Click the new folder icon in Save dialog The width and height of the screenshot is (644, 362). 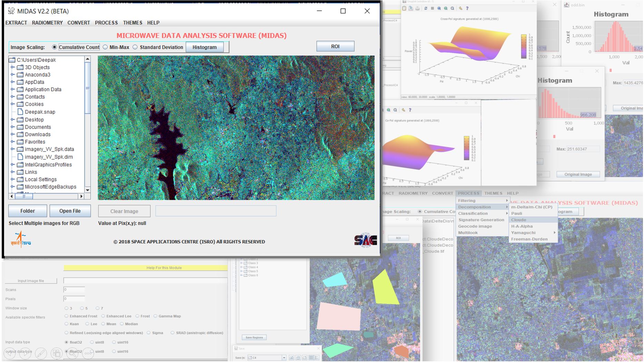click(305, 358)
